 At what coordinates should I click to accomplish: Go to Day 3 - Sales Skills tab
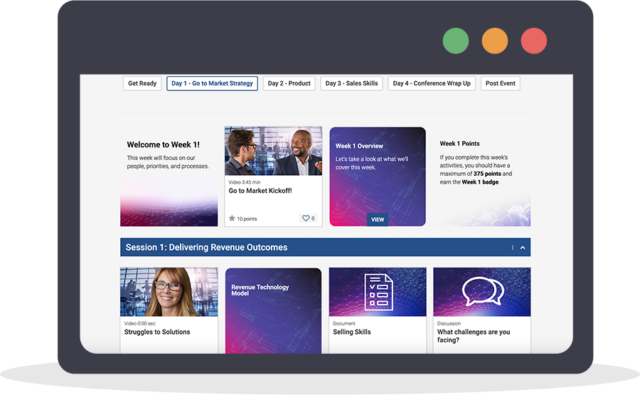click(351, 83)
